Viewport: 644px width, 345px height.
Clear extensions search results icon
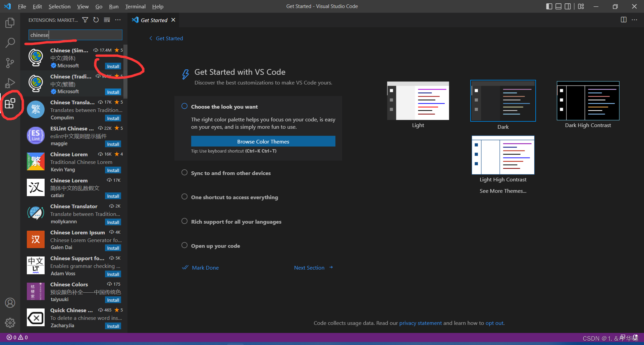click(x=107, y=20)
